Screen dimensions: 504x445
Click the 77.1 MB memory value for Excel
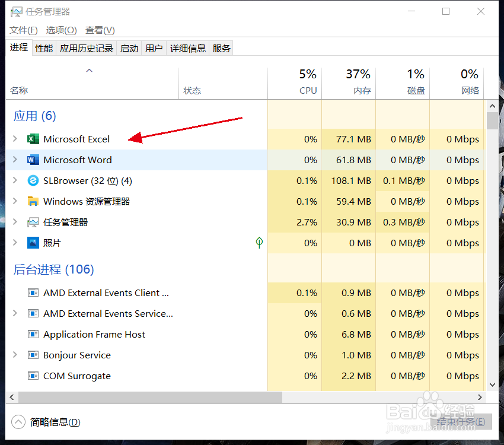click(x=353, y=139)
